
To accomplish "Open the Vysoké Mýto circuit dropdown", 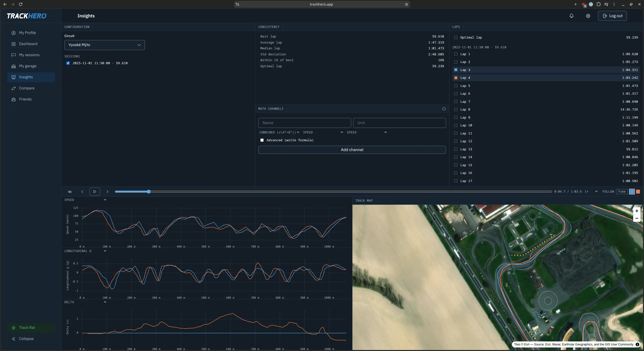I will pos(104,45).
